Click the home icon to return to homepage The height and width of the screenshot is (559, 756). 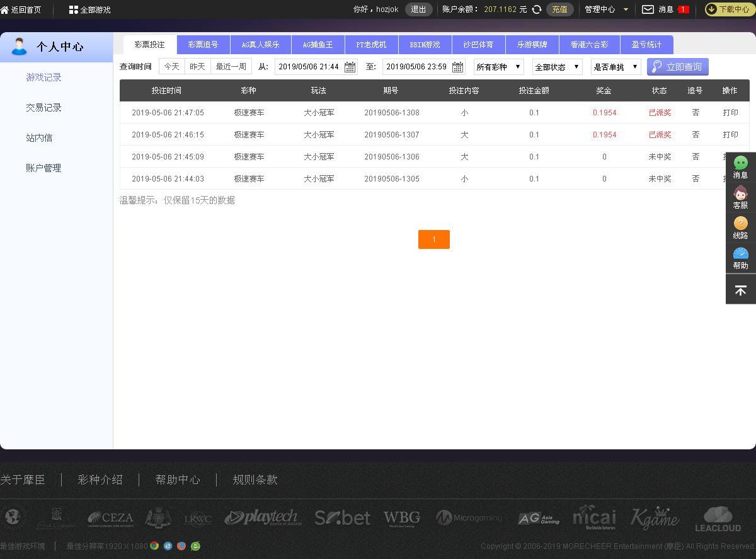click(5, 10)
